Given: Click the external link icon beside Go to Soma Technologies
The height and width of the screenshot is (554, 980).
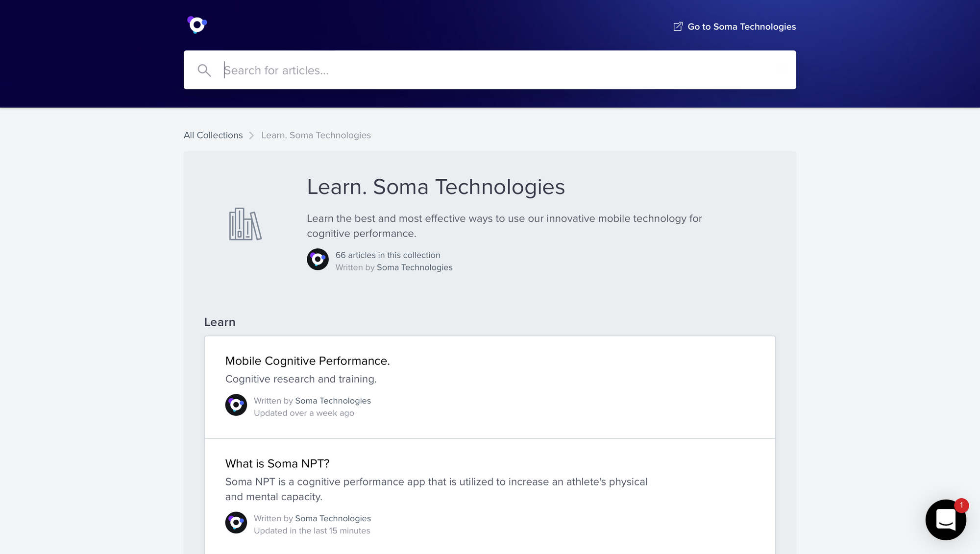Looking at the screenshot, I should (x=678, y=26).
